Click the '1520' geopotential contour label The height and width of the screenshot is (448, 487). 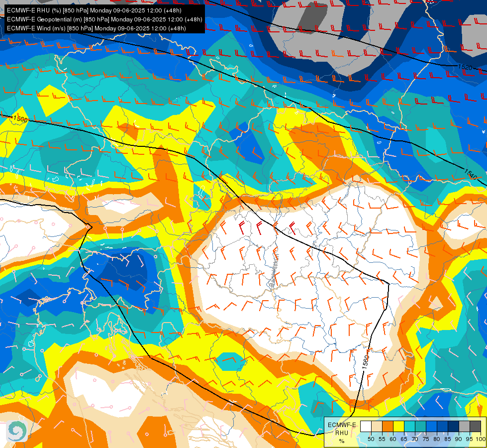[x=465, y=67]
